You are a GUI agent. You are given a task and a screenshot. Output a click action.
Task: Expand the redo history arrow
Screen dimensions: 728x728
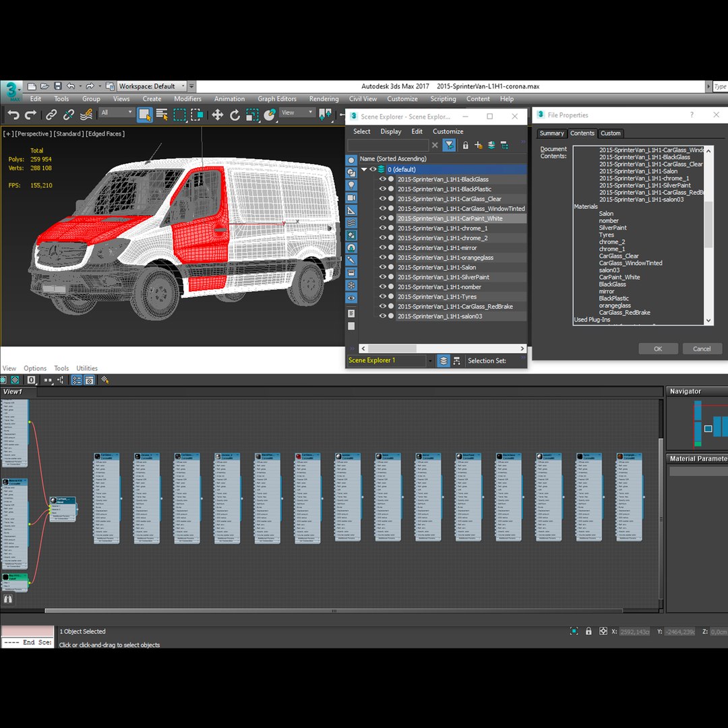99,86
